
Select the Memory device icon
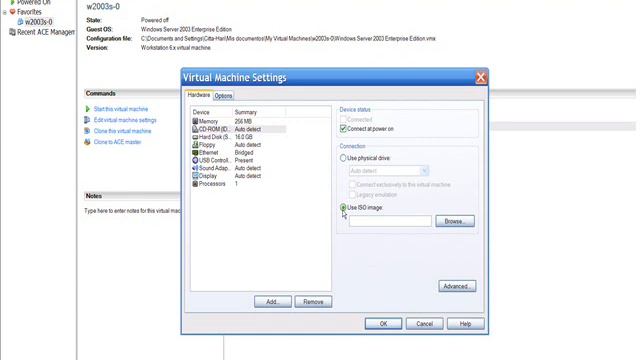pos(195,121)
